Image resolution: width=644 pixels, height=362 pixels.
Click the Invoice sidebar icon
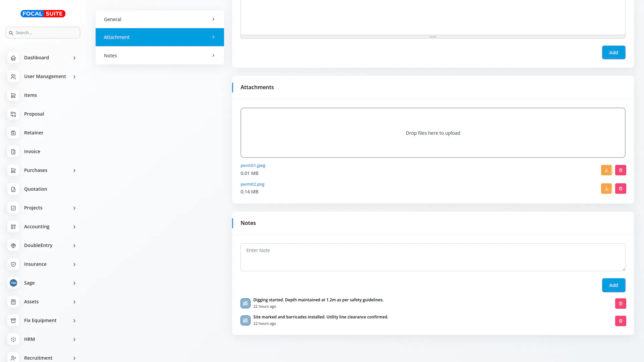(x=13, y=152)
